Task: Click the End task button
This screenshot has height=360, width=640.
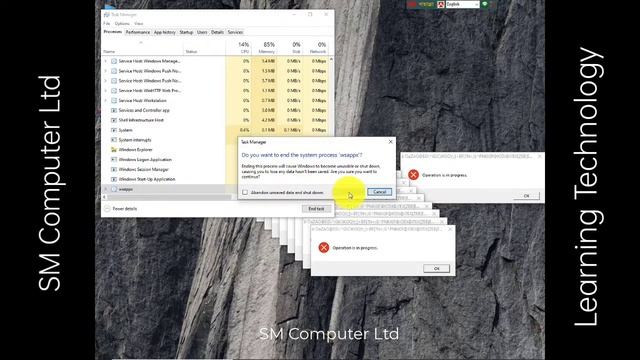Action: (x=316, y=209)
